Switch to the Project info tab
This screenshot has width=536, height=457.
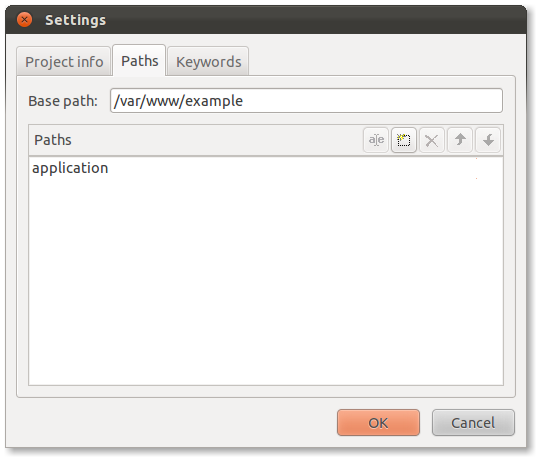click(x=64, y=62)
